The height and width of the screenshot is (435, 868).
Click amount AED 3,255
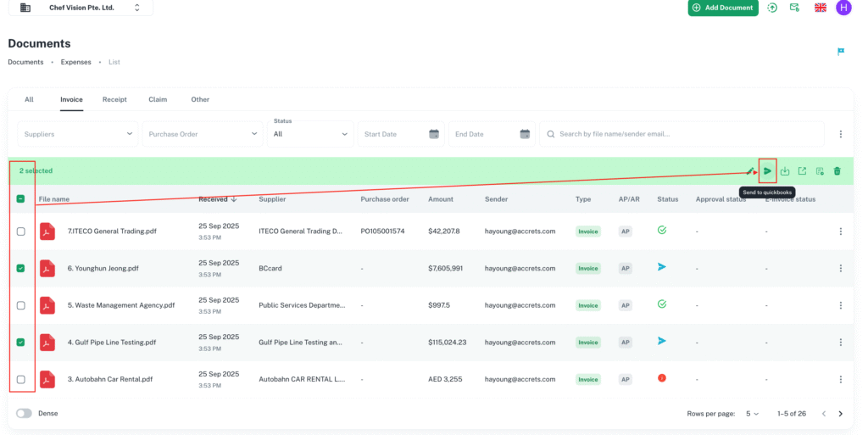pos(447,380)
